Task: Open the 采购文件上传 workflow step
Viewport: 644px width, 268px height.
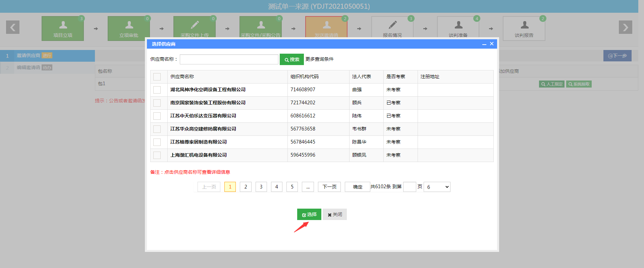Action: tap(195, 27)
